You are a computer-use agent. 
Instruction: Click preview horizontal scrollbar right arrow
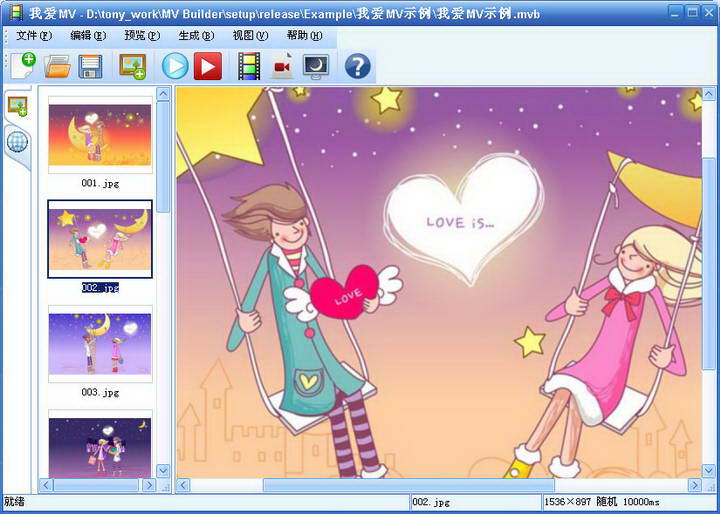[694, 485]
